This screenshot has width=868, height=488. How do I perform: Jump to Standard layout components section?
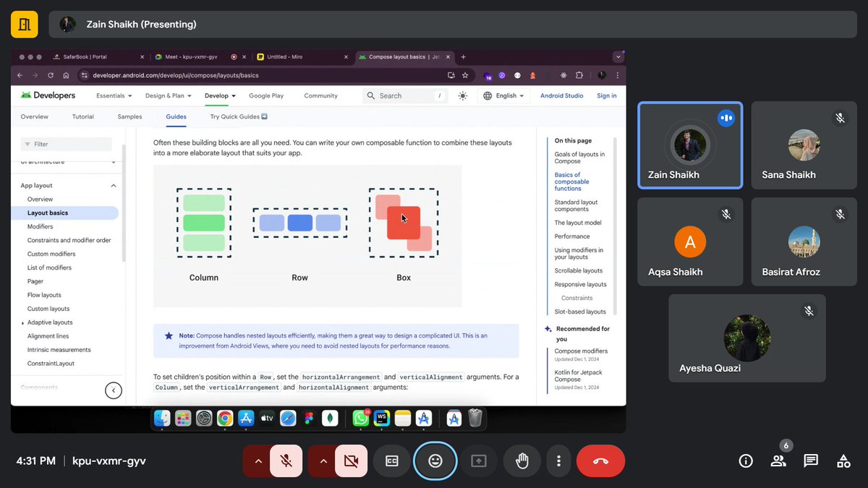576,205
